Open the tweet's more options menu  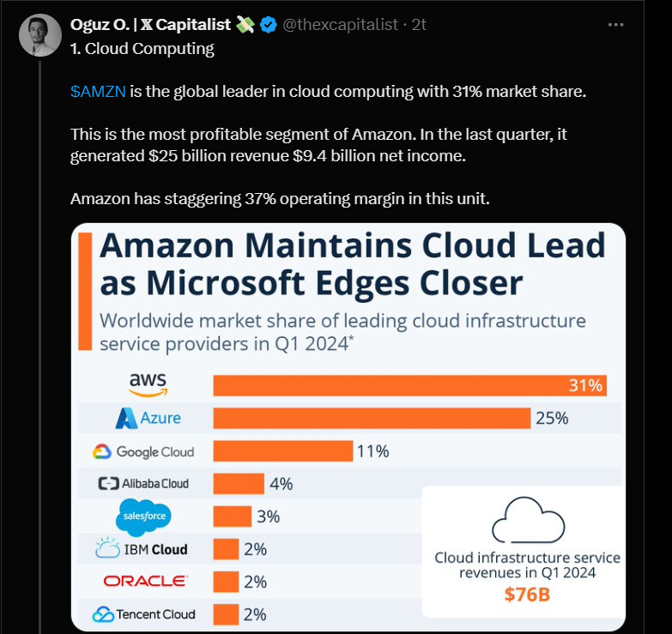[x=615, y=25]
